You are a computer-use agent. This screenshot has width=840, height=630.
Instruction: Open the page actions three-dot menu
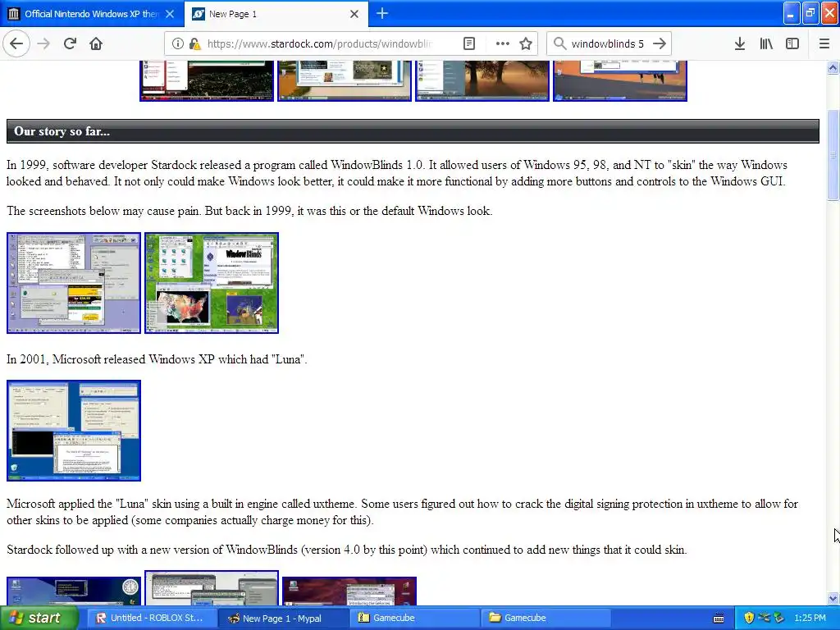pyautogui.click(x=502, y=44)
